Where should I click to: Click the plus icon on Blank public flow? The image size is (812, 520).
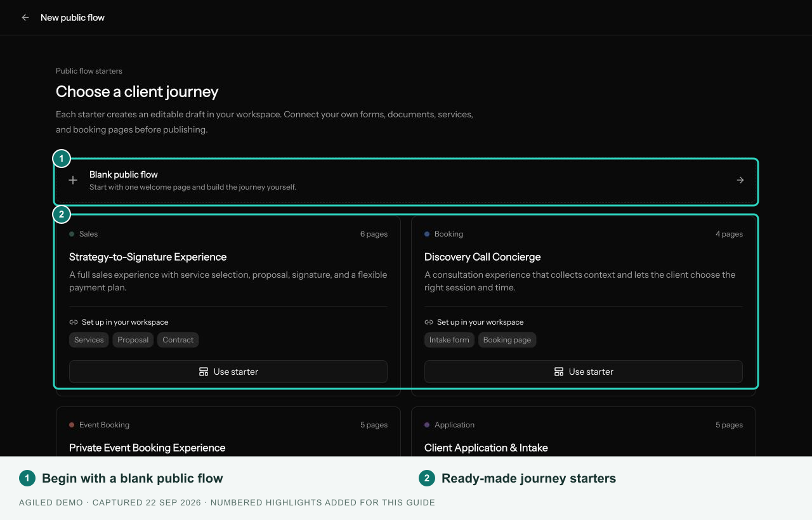tap(73, 180)
